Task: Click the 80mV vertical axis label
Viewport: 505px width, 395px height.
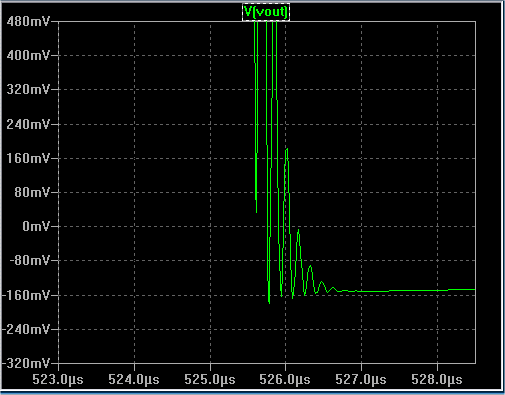Action: coord(32,192)
